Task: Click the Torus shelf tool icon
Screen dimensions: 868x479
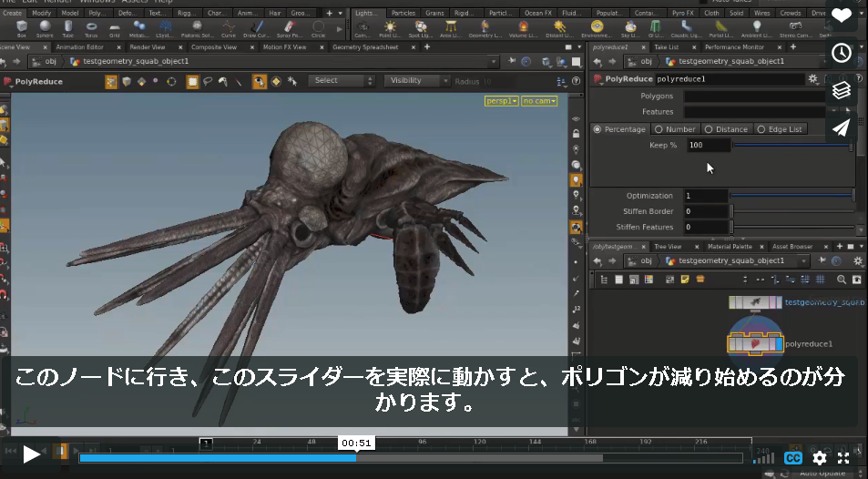Action: (91, 28)
